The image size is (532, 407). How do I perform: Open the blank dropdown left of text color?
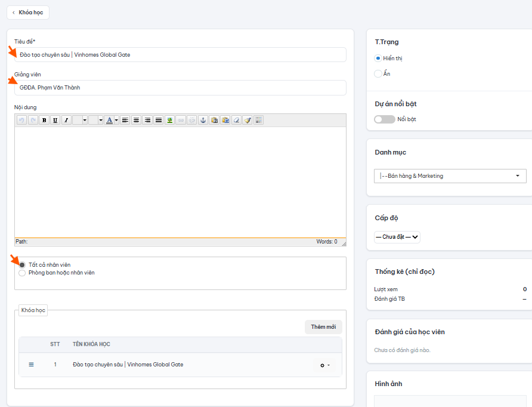pos(95,120)
